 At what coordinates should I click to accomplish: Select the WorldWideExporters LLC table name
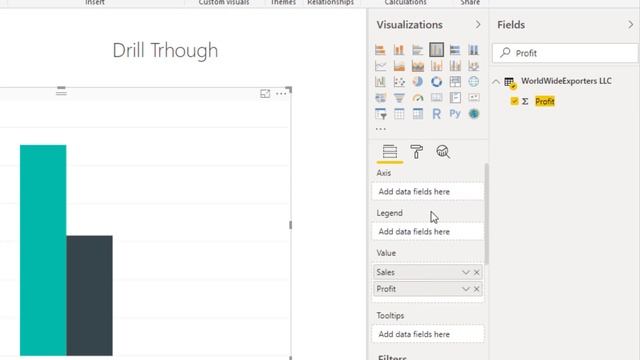(566, 81)
